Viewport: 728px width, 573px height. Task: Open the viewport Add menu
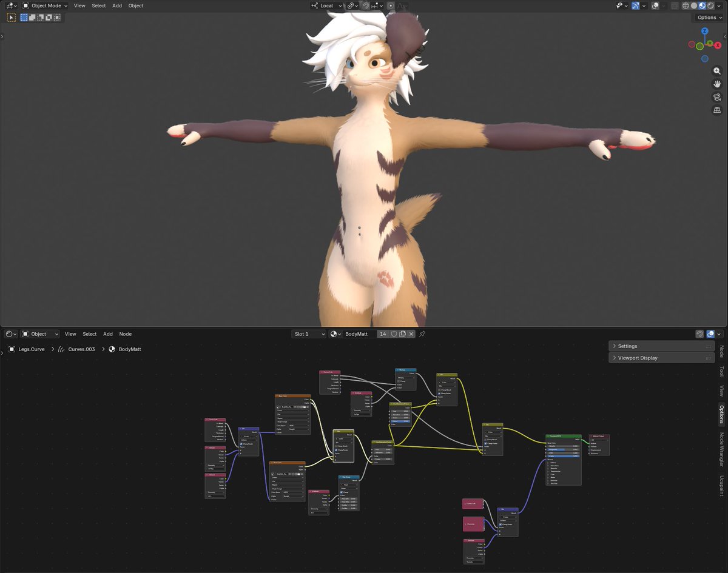coord(117,5)
